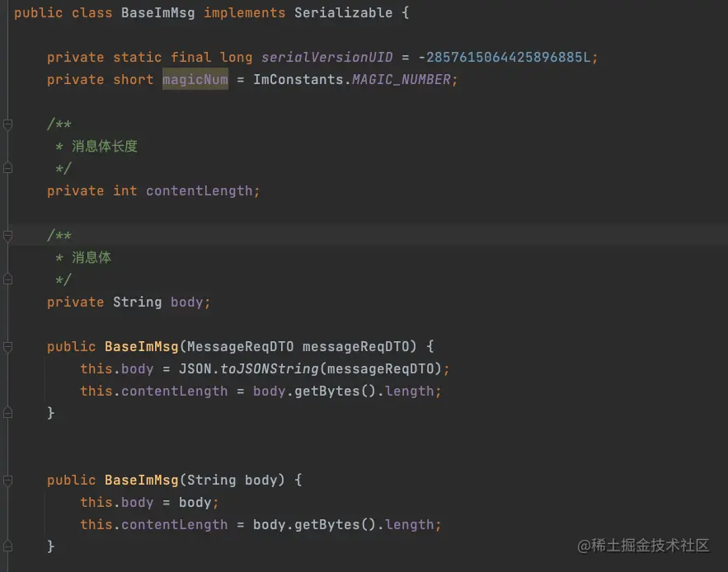
Task: Click BaseImMsg in the class declaration line
Action: [x=157, y=12]
